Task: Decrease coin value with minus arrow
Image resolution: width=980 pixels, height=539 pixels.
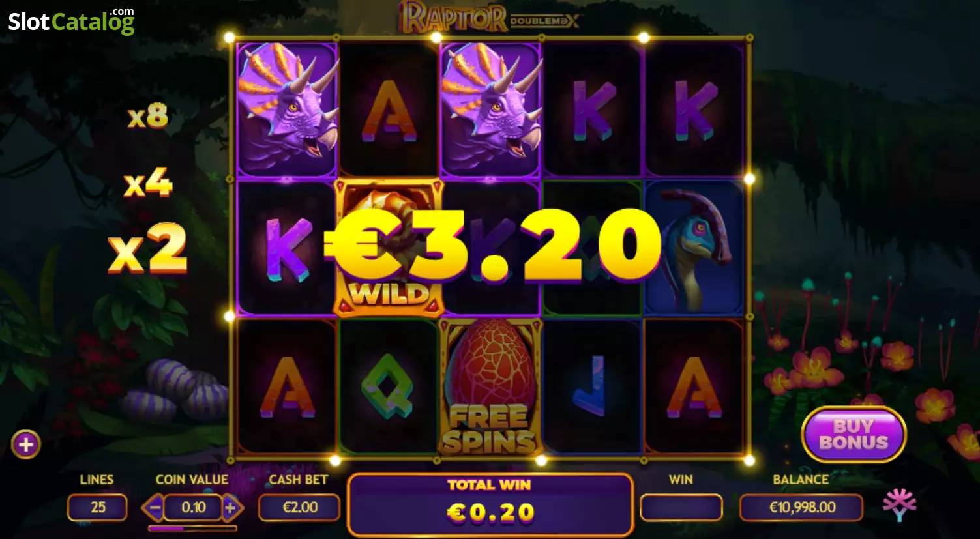Action: click(x=155, y=507)
